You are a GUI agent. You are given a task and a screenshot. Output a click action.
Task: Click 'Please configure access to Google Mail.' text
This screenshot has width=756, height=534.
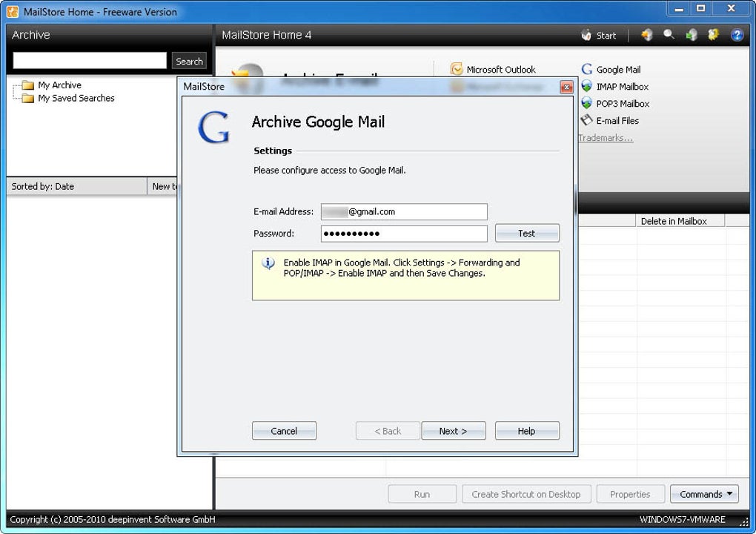click(x=329, y=171)
